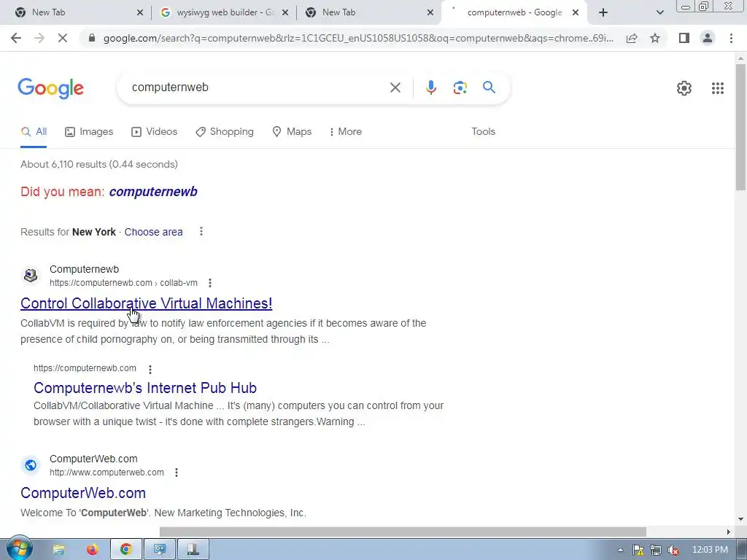Open location options three-dot menu

pyautogui.click(x=201, y=231)
